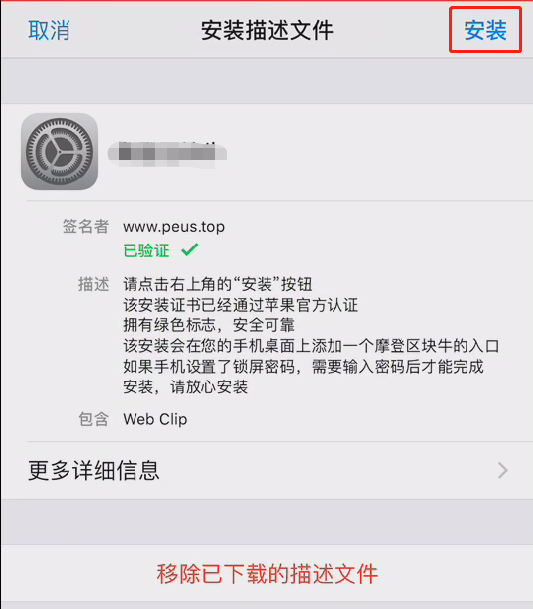This screenshot has width=533, height=609.
Task: Click the 签名者 field label
Action: click(x=86, y=226)
